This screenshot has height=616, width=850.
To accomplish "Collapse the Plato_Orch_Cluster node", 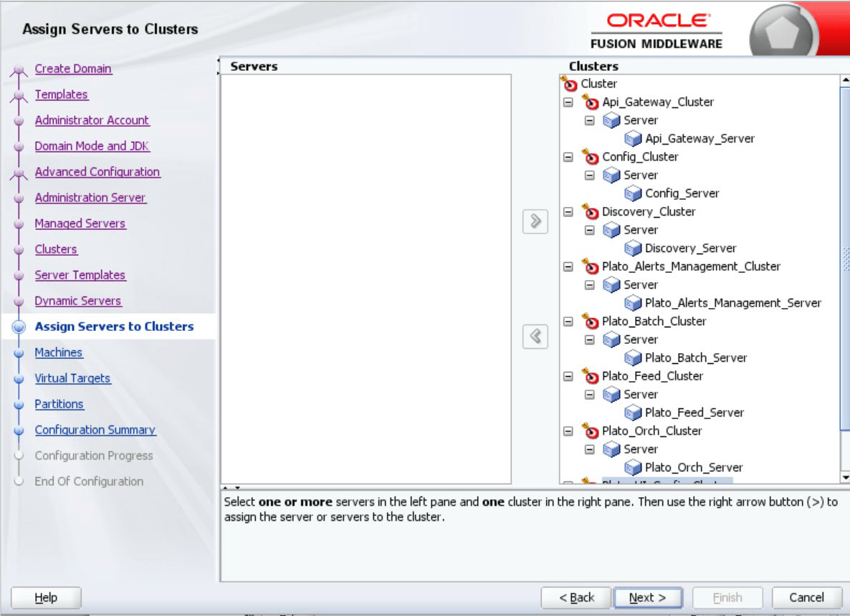I will tap(568, 430).
